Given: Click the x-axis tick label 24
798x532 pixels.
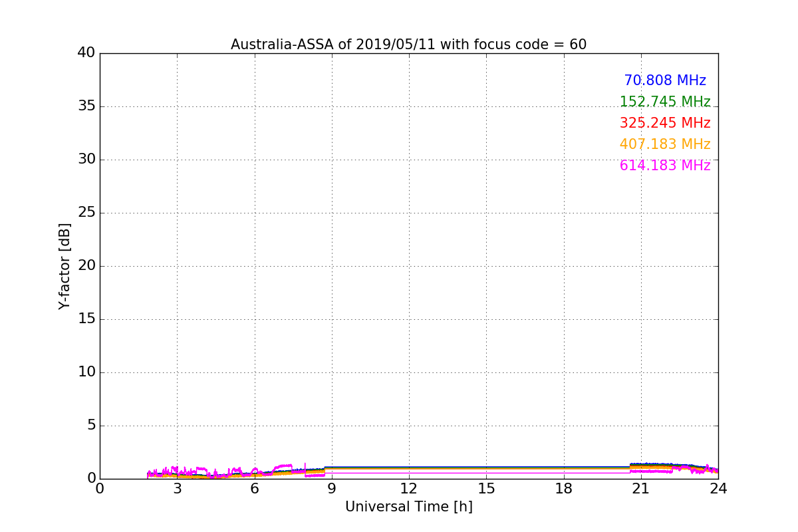Looking at the screenshot, I should pyautogui.click(x=718, y=489).
